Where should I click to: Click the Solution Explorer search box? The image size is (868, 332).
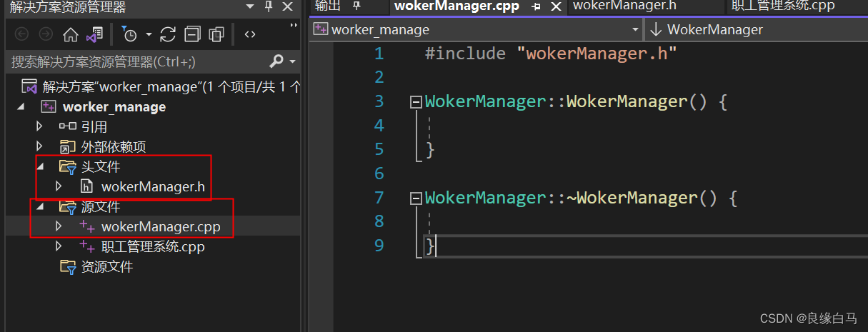136,61
